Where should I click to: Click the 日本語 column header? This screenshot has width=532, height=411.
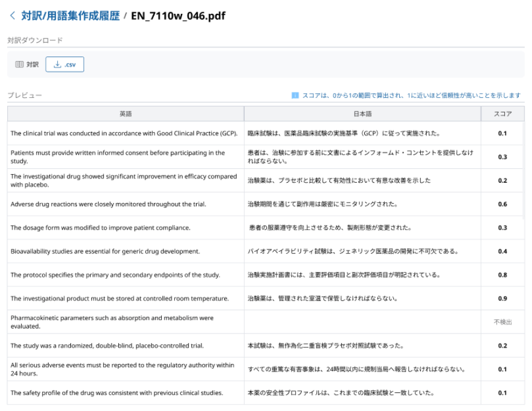(362, 114)
